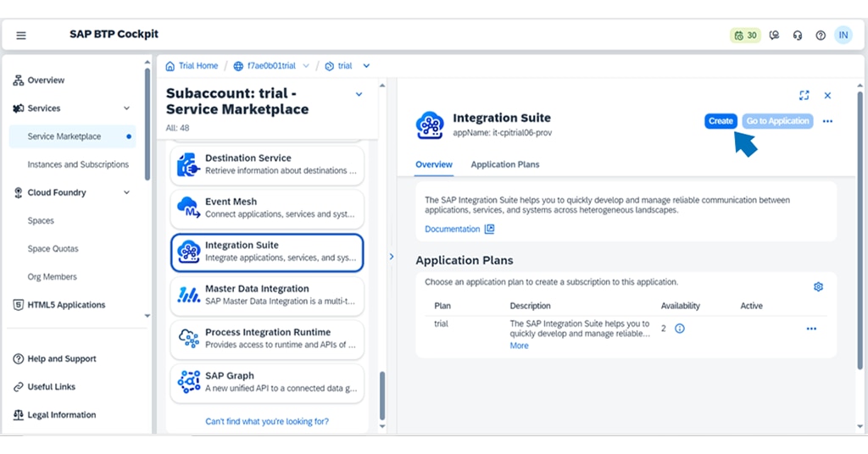Open the hamburger navigation menu
868x454 pixels.
click(x=21, y=36)
